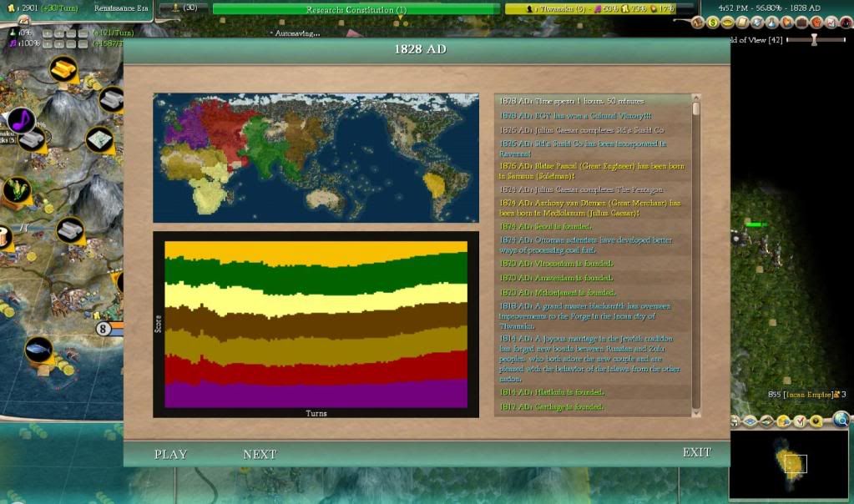This screenshot has width=854, height=504.
Task: Click the Renaissance Era label
Action: pyautogui.click(x=121, y=8)
